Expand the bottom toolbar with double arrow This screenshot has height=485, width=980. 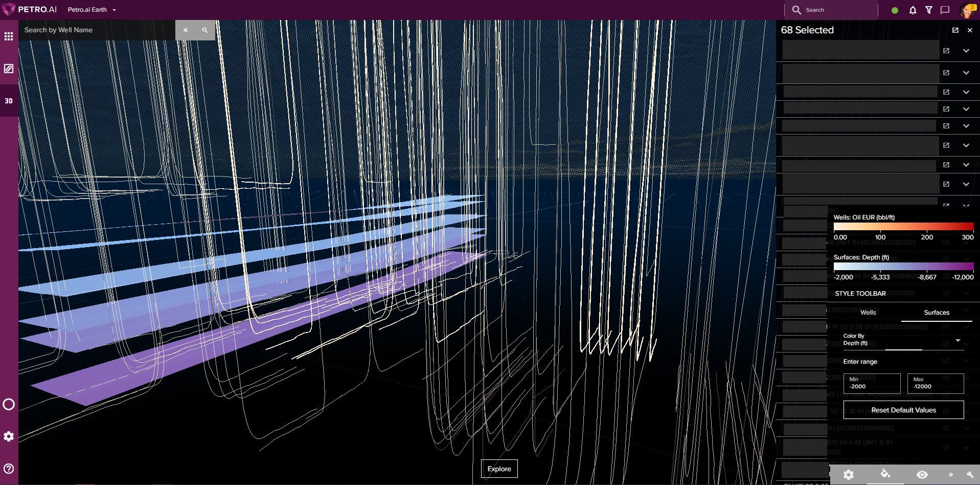(x=951, y=475)
